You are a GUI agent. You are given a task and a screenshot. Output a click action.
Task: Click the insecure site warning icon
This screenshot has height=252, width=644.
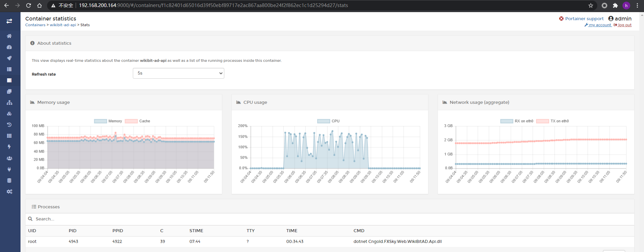click(x=53, y=5)
